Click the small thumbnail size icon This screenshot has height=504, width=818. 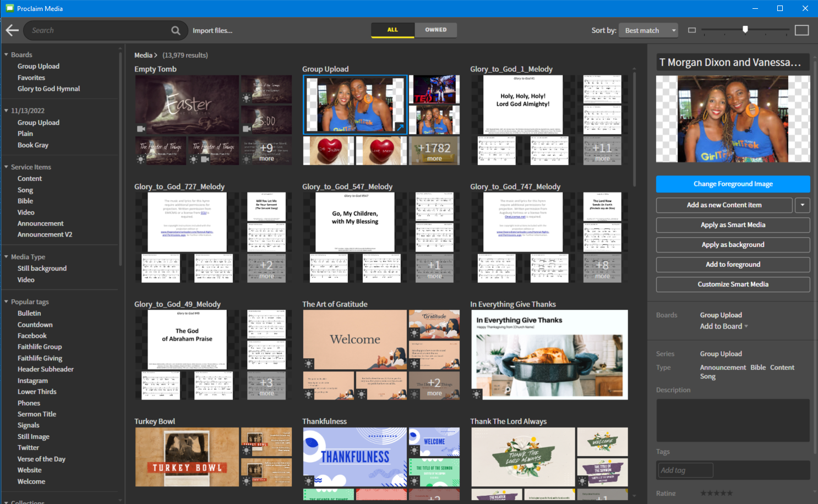(x=692, y=30)
